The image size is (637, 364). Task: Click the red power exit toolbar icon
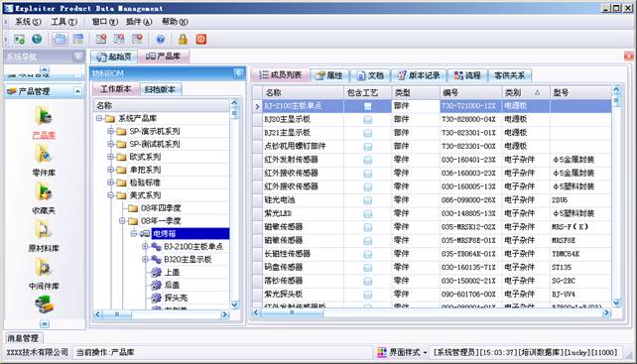(201, 39)
